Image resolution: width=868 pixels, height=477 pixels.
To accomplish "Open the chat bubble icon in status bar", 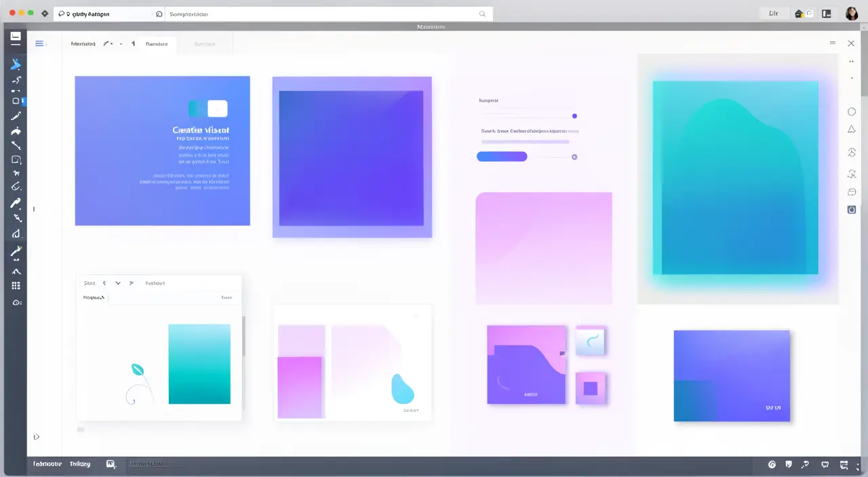I will [789, 465].
